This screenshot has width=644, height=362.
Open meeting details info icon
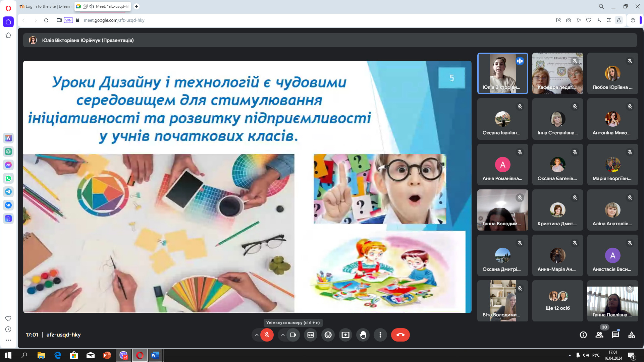(583, 335)
